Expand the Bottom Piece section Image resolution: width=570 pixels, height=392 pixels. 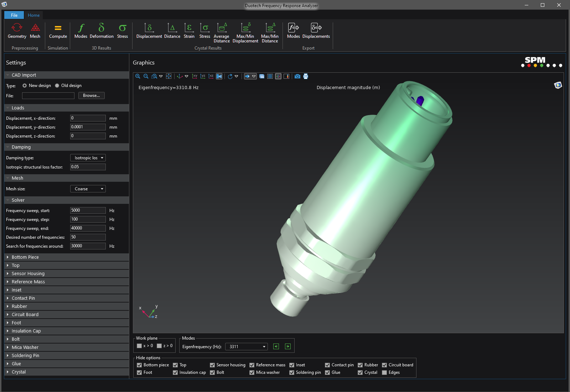coord(67,257)
